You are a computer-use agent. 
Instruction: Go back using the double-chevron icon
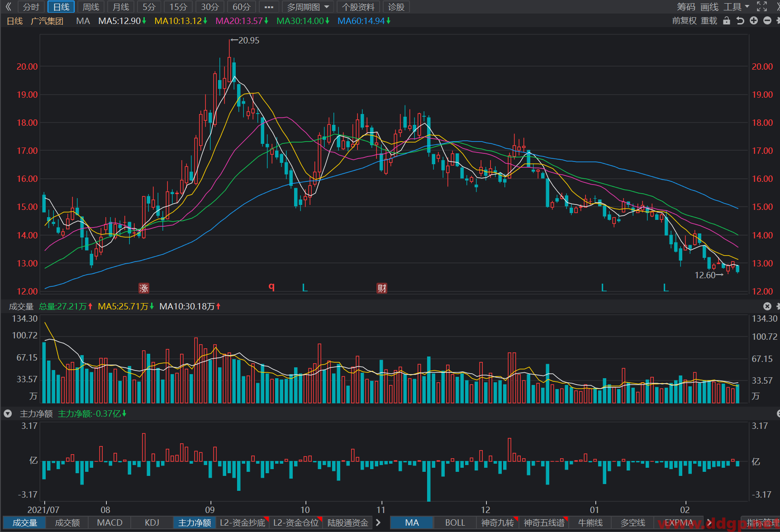8,7
